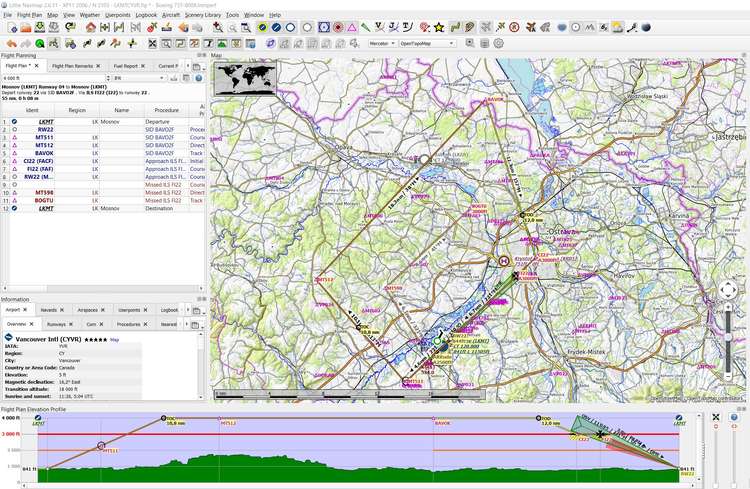Screen dimensions: 750x489
Task: Open the Scenery Library menu
Action: coord(202,15)
